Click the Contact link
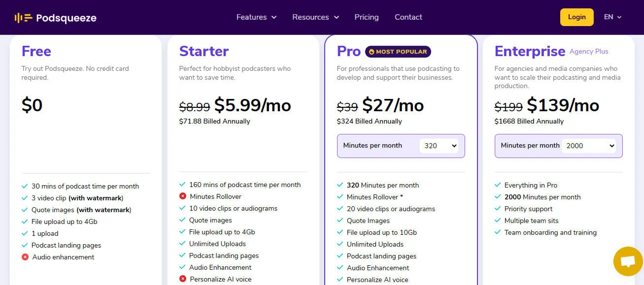Screen dimensions: 644x285 [x=408, y=17]
